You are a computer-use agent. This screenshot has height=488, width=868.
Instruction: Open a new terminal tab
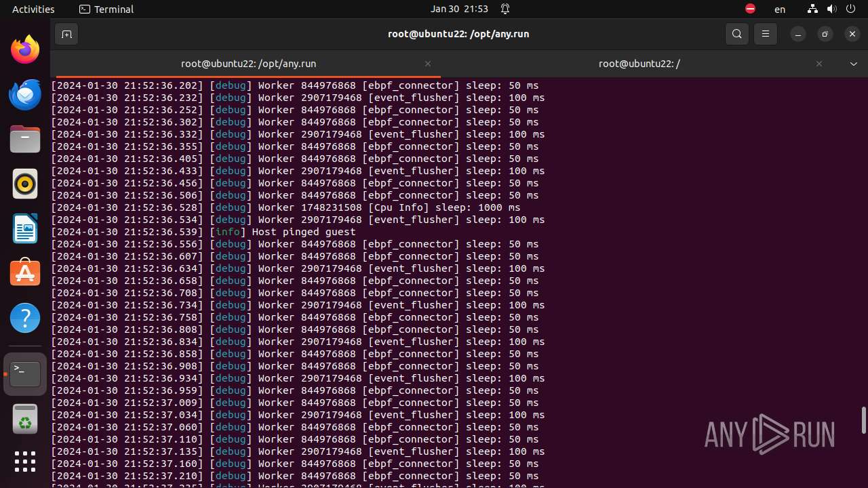click(66, 34)
